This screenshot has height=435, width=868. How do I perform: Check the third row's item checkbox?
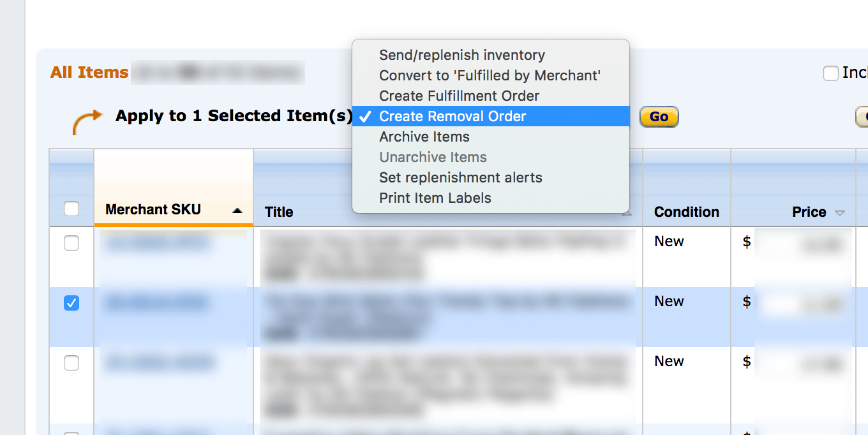[x=71, y=363]
